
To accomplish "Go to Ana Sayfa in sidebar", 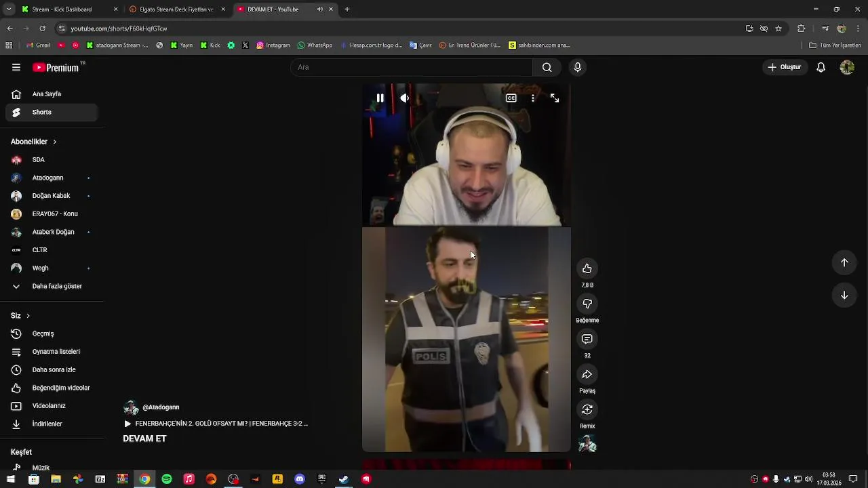I will pos(52,94).
